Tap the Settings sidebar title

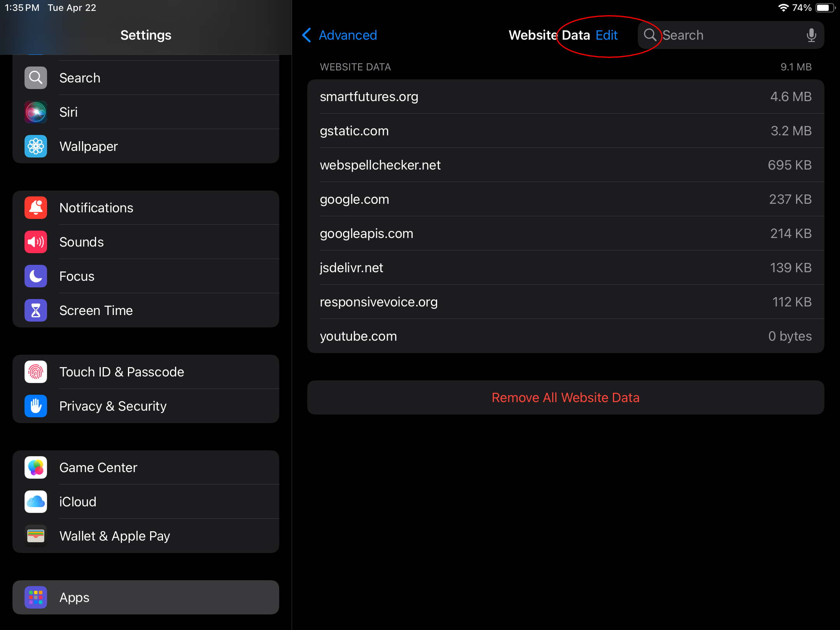[146, 35]
